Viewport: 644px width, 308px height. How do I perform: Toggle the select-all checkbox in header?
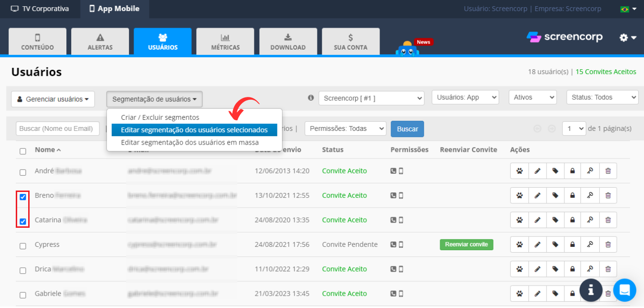[23, 151]
